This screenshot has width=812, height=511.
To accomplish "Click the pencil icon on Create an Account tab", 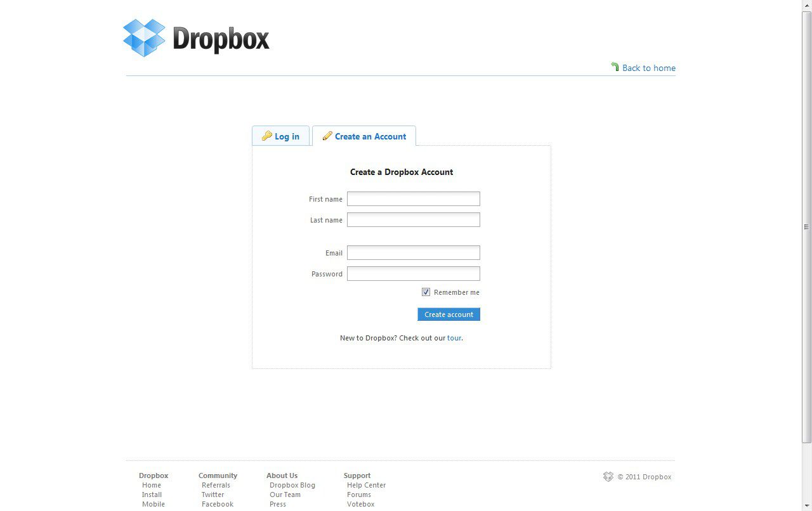I will pyautogui.click(x=327, y=136).
